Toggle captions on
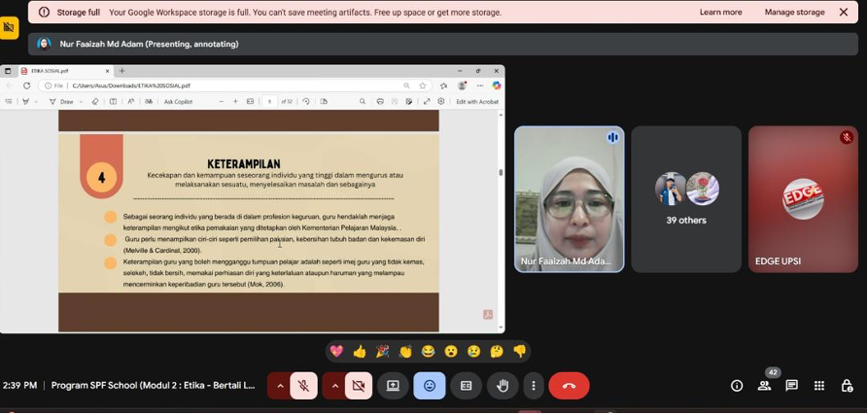The width and height of the screenshot is (868, 415). 466,386
